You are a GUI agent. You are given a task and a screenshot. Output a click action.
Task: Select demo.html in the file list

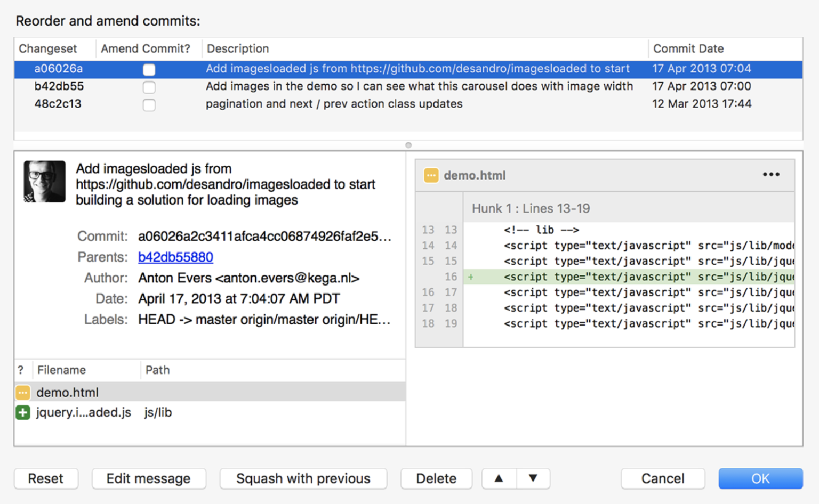[67, 393]
